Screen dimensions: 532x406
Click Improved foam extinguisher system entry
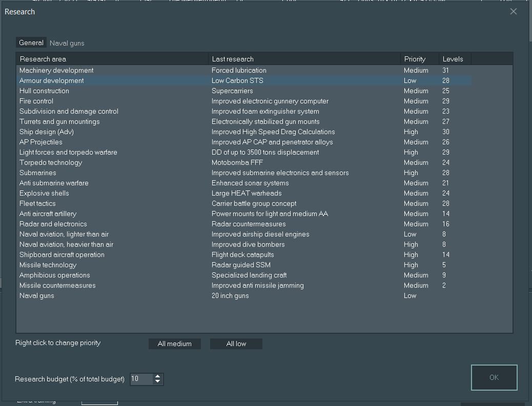click(x=265, y=111)
